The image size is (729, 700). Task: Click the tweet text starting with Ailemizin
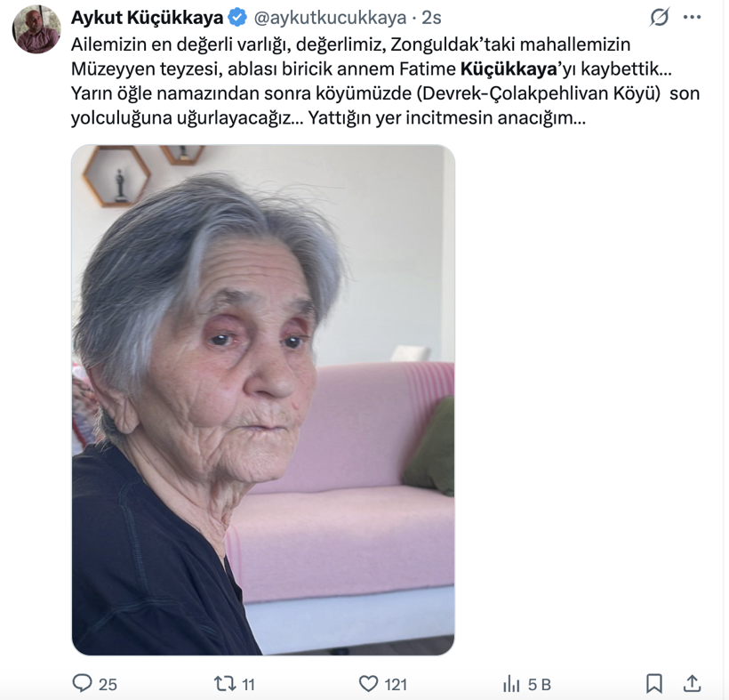click(x=385, y=81)
